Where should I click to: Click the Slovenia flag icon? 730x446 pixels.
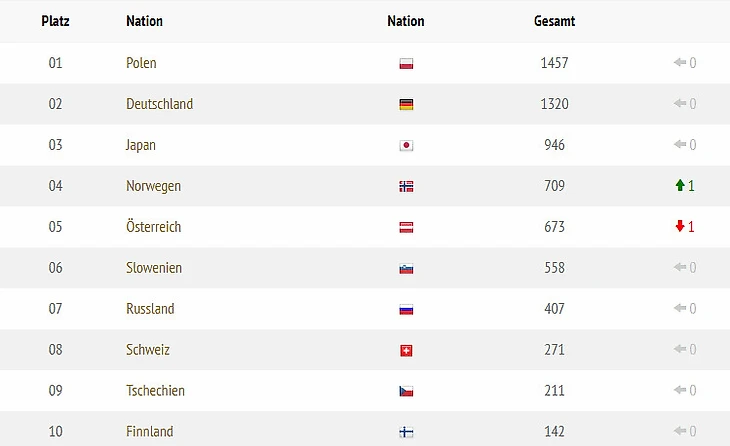(x=406, y=269)
